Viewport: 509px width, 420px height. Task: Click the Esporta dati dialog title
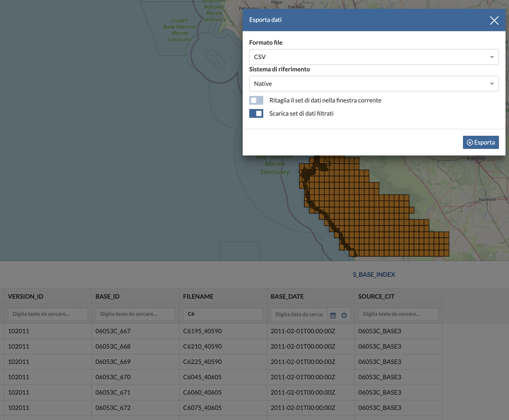click(x=265, y=20)
